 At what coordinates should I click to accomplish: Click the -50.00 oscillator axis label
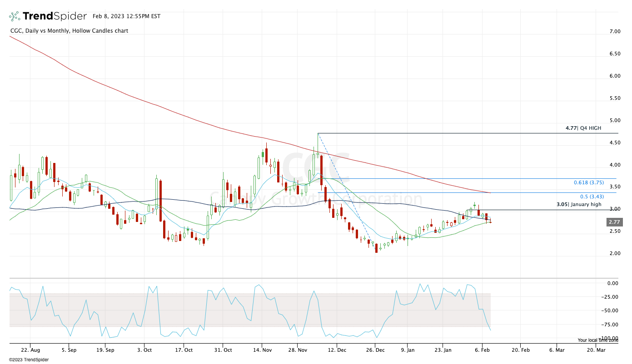pos(611,311)
